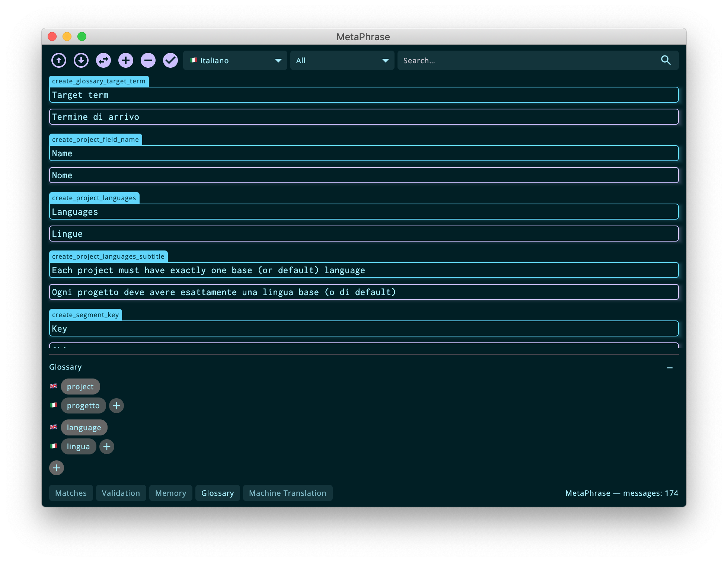Image resolution: width=728 pixels, height=562 pixels.
Task: Click the create_project_field_name key label
Action: coord(96,140)
